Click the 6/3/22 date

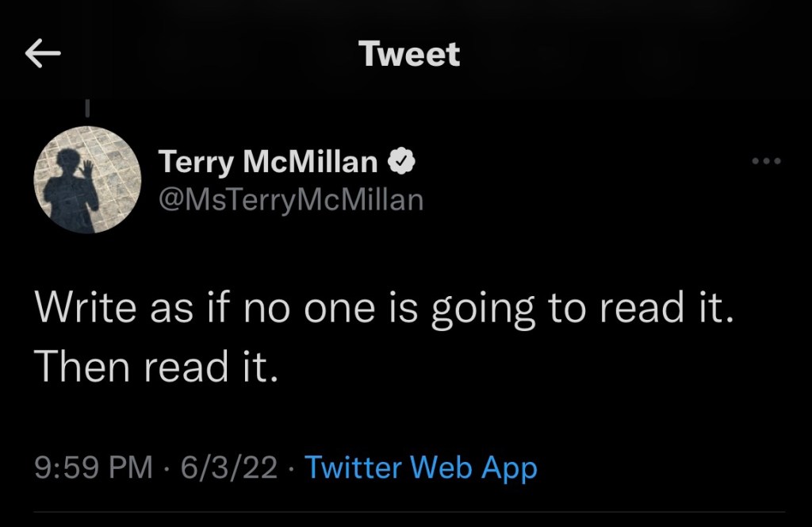228,467
